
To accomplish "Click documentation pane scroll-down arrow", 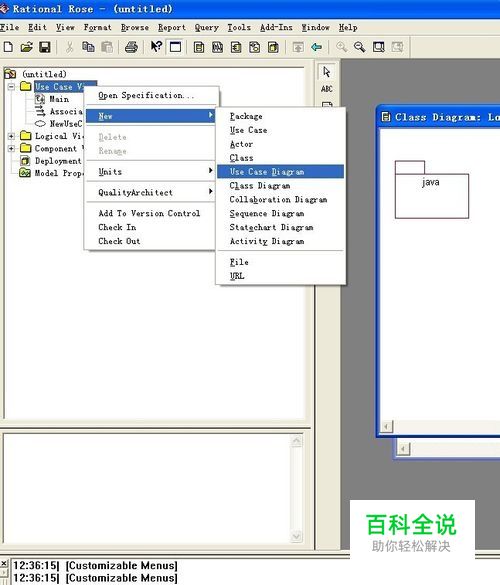I will coord(297,536).
